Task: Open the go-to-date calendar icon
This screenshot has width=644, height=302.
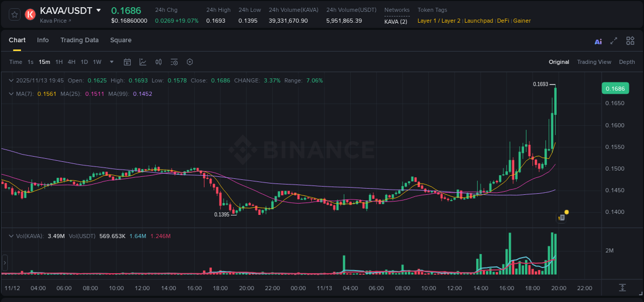Action: tap(127, 62)
